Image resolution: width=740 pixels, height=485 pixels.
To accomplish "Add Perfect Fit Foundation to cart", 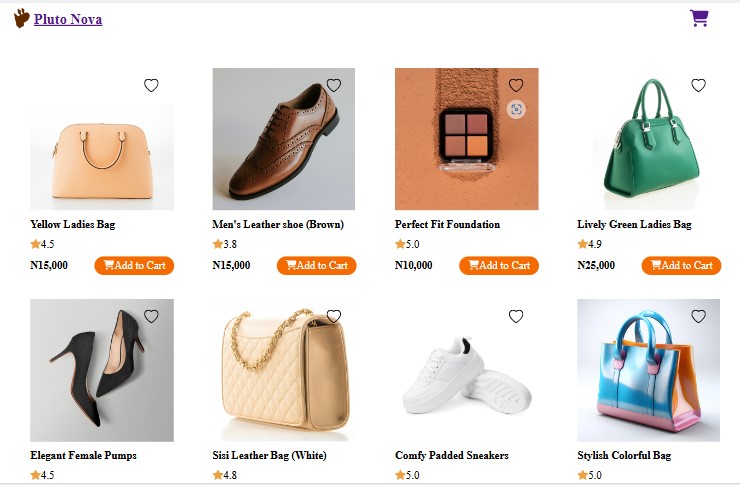I will tap(498, 265).
